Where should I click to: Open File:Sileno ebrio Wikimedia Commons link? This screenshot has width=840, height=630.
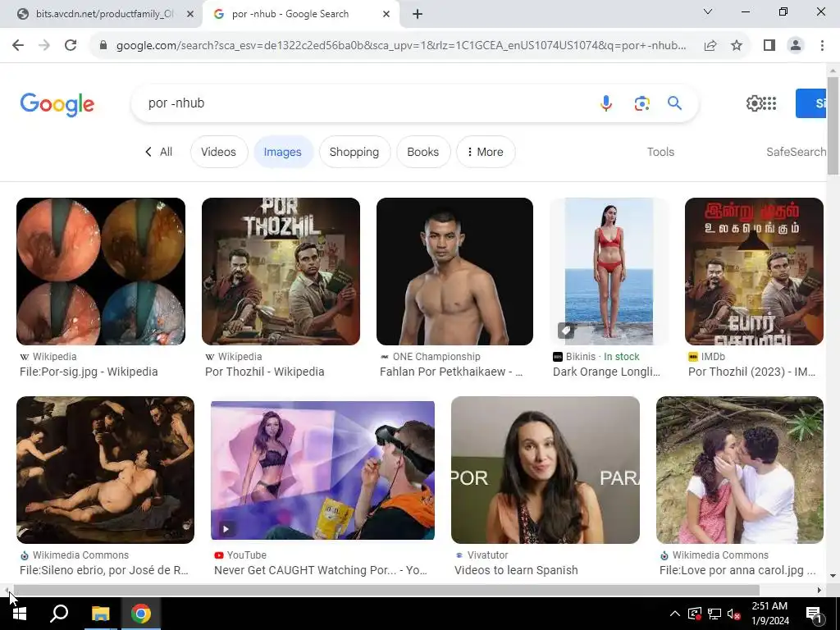click(x=104, y=571)
